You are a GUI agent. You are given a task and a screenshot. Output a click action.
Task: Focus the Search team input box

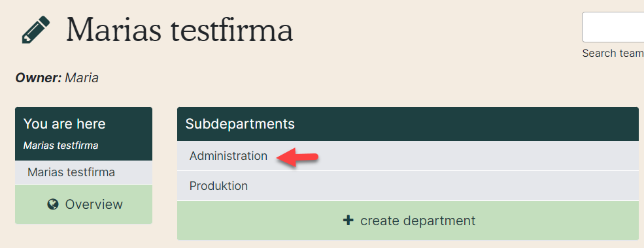tap(613, 27)
